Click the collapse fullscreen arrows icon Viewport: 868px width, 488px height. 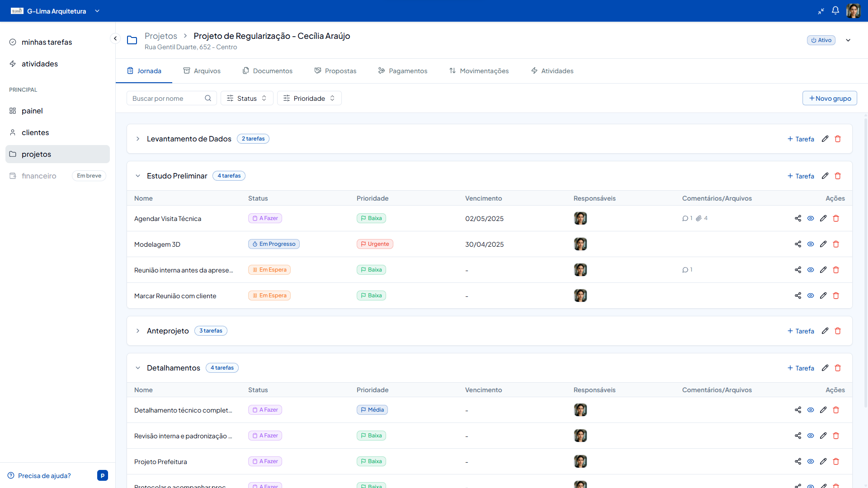[x=821, y=11]
